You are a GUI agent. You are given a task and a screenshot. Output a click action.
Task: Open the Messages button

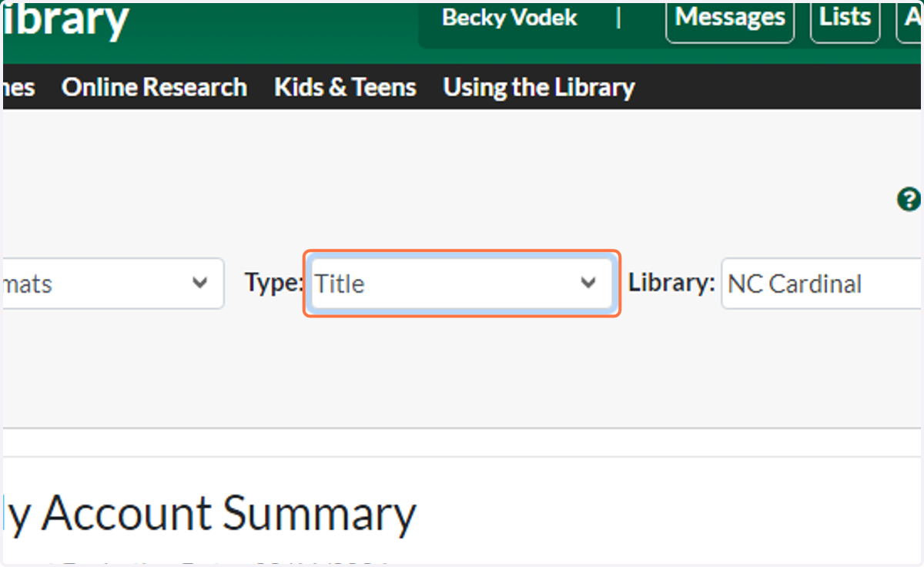tap(730, 18)
